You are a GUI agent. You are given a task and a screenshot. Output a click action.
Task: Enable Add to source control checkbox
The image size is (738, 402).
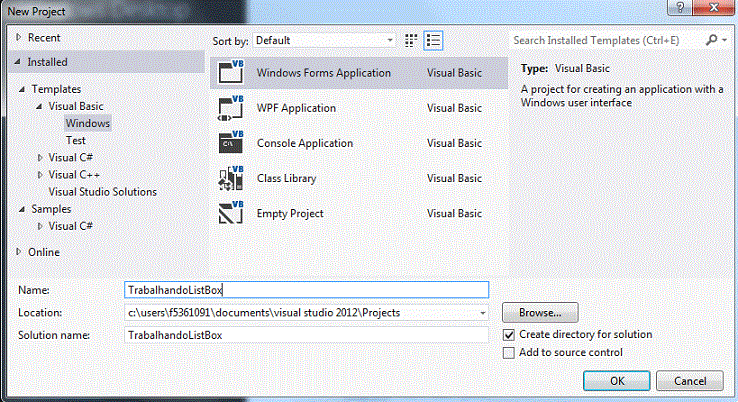coord(509,353)
